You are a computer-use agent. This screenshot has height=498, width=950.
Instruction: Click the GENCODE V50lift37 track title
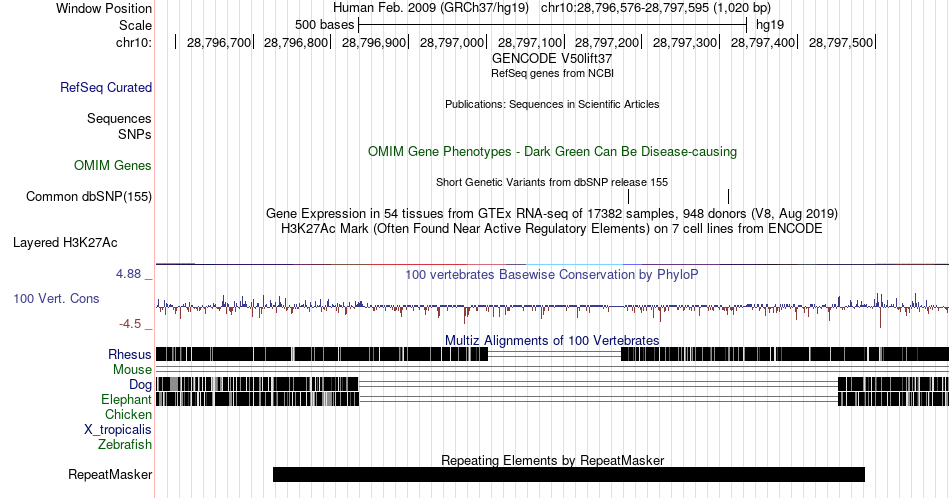click(552, 58)
